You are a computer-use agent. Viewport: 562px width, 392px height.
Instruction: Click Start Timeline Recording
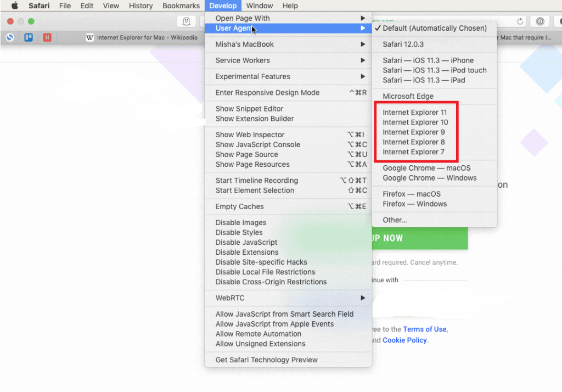[288, 181]
